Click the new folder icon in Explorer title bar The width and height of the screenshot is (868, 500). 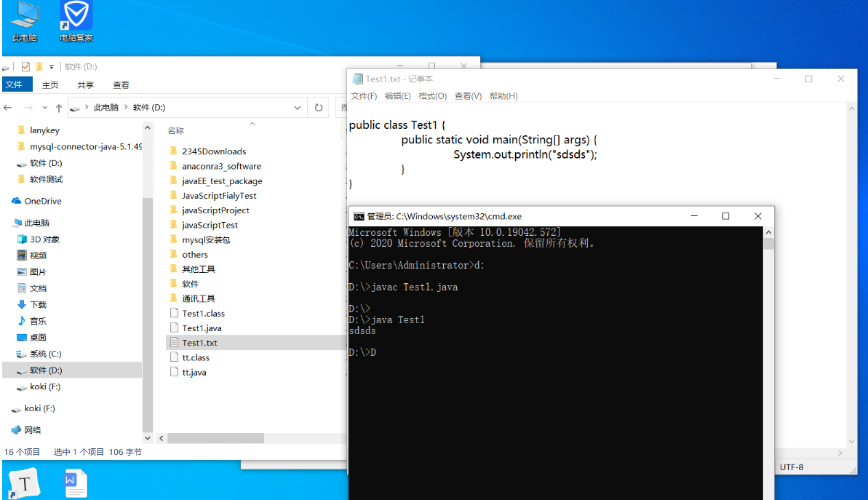coord(39,66)
